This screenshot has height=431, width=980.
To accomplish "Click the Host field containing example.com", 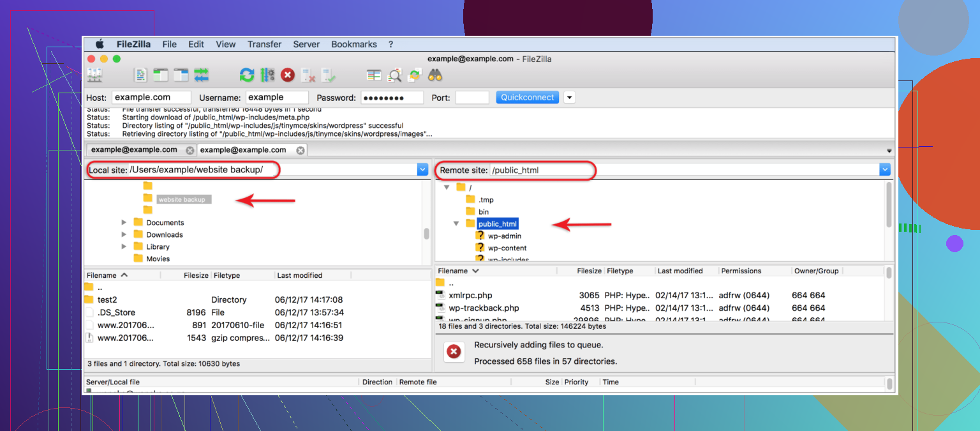I will (x=151, y=98).
